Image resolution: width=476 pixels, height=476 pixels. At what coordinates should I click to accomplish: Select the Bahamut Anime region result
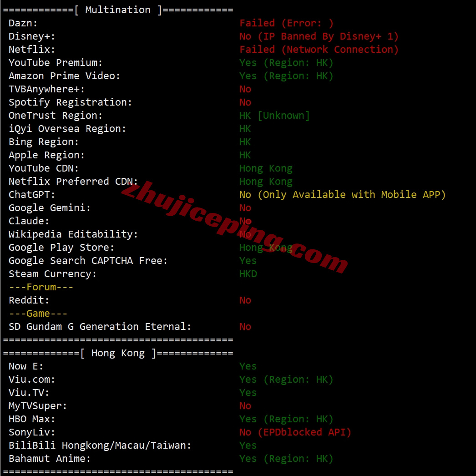click(x=286, y=459)
